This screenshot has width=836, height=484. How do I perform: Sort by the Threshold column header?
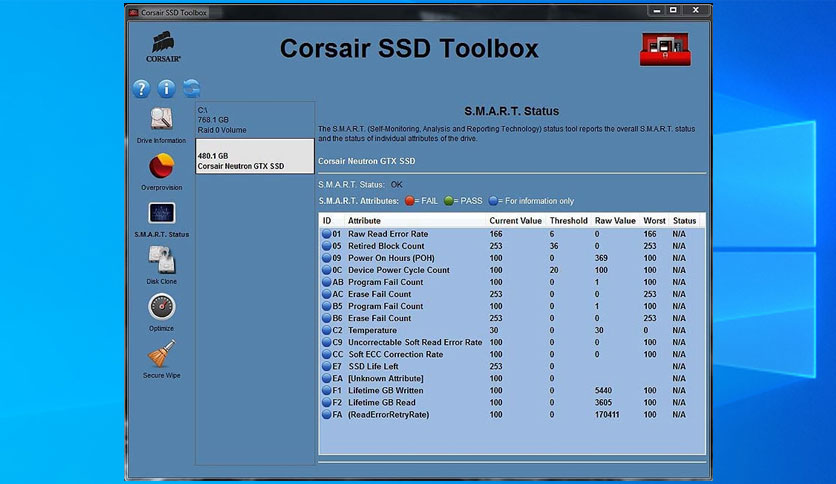(569, 221)
